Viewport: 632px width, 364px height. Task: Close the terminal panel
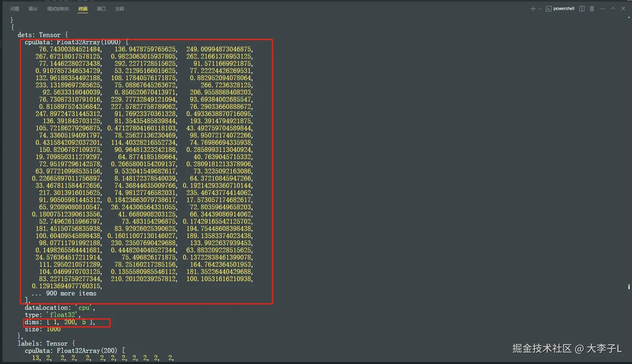(x=623, y=8)
